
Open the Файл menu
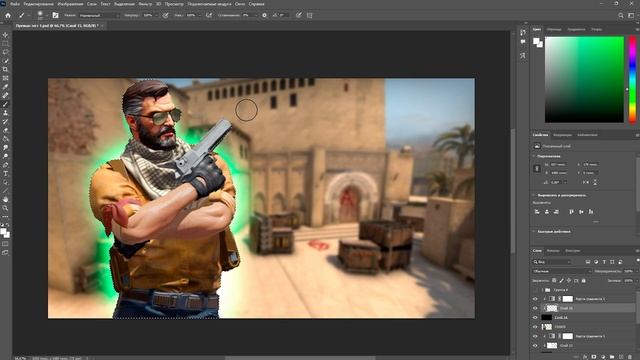pyautogui.click(x=15, y=4)
